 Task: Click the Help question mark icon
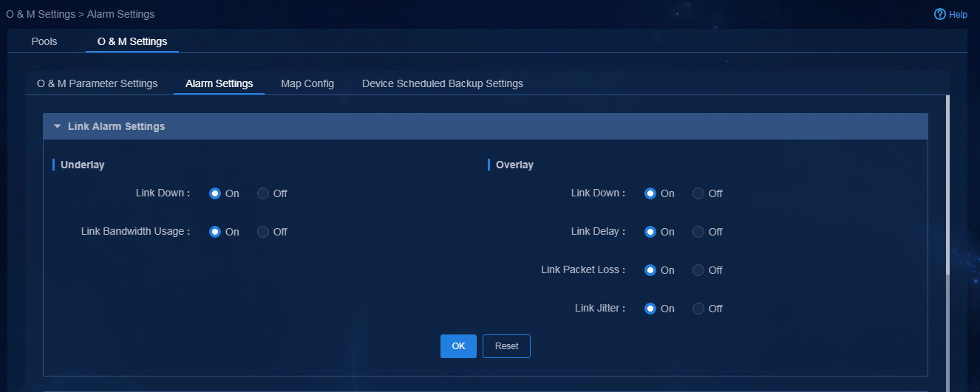coord(940,14)
